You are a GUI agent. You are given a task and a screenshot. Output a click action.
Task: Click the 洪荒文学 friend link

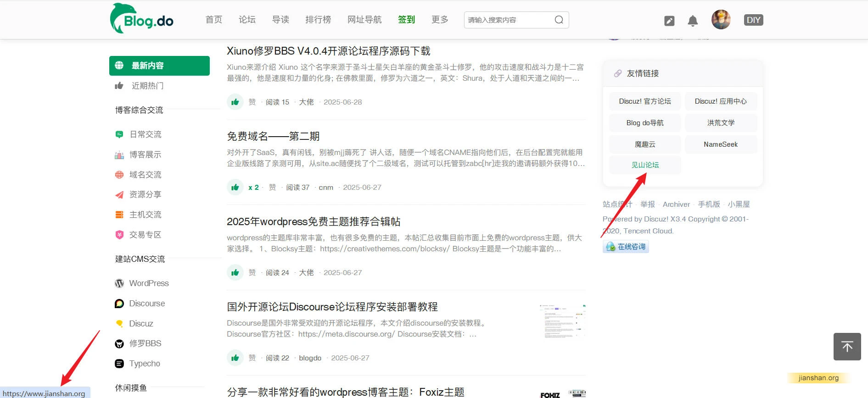tap(721, 123)
